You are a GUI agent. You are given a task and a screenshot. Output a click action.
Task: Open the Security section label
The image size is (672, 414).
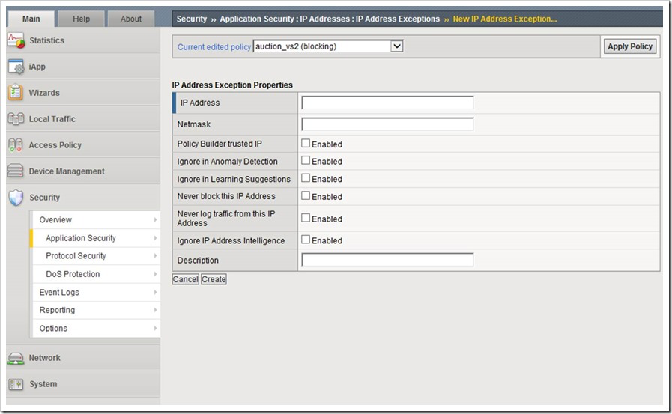pyautogui.click(x=45, y=198)
